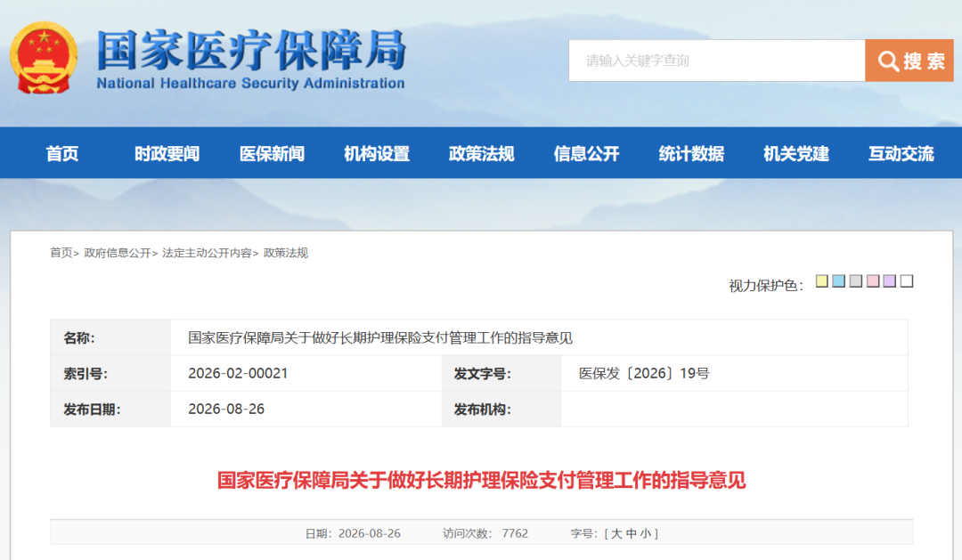962x560 pixels.
Task: Select the gray eye-protection color swatch
Action: pos(856,281)
